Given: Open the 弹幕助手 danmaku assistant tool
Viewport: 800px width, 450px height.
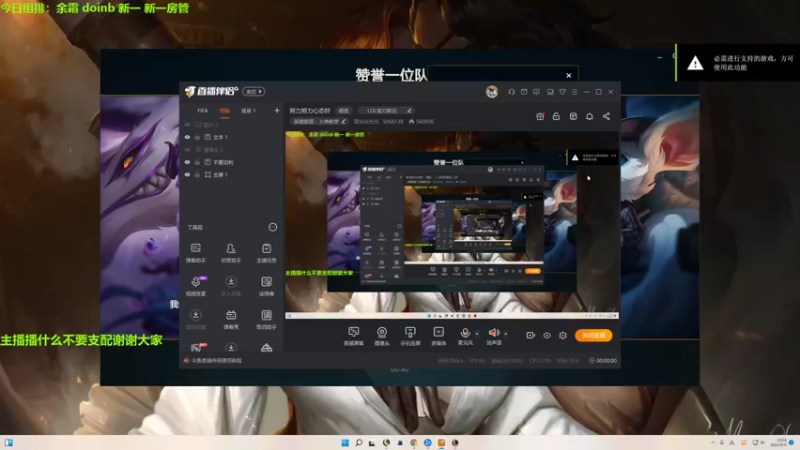Looking at the screenshot, I should (195, 253).
